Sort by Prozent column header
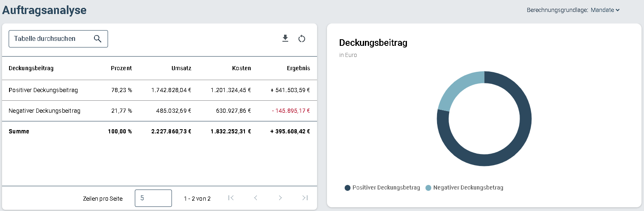 (121, 68)
